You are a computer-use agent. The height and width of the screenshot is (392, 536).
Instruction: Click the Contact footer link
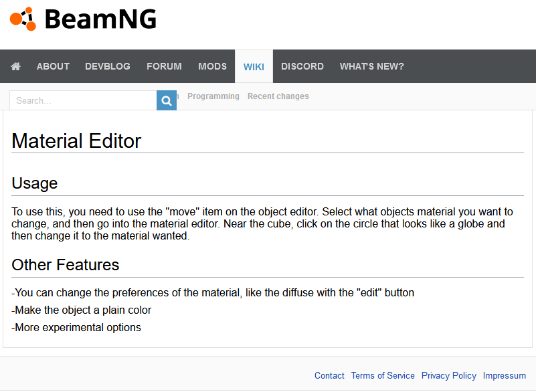[329, 375]
